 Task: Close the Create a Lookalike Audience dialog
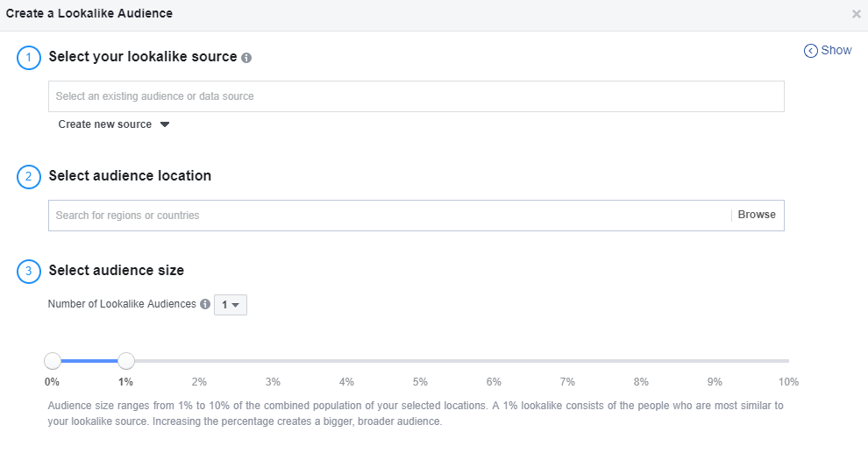856,14
